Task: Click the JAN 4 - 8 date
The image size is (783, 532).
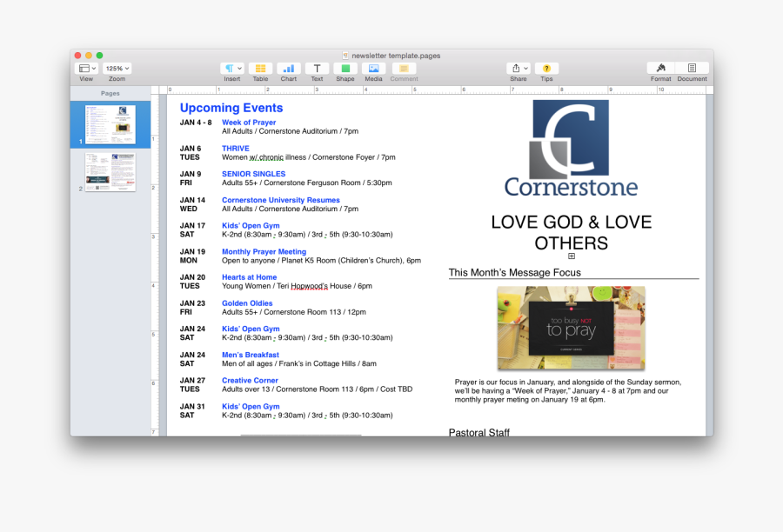Action: [196, 123]
